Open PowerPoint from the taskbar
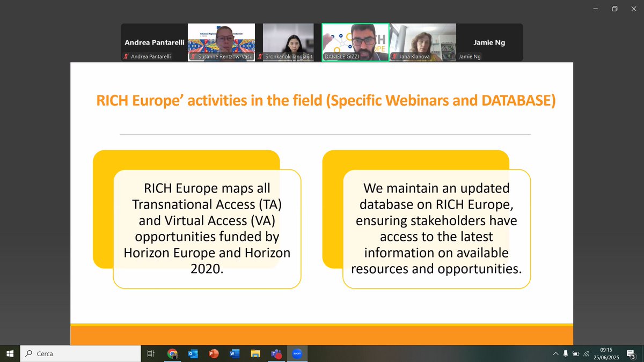644x362 pixels. [214, 353]
